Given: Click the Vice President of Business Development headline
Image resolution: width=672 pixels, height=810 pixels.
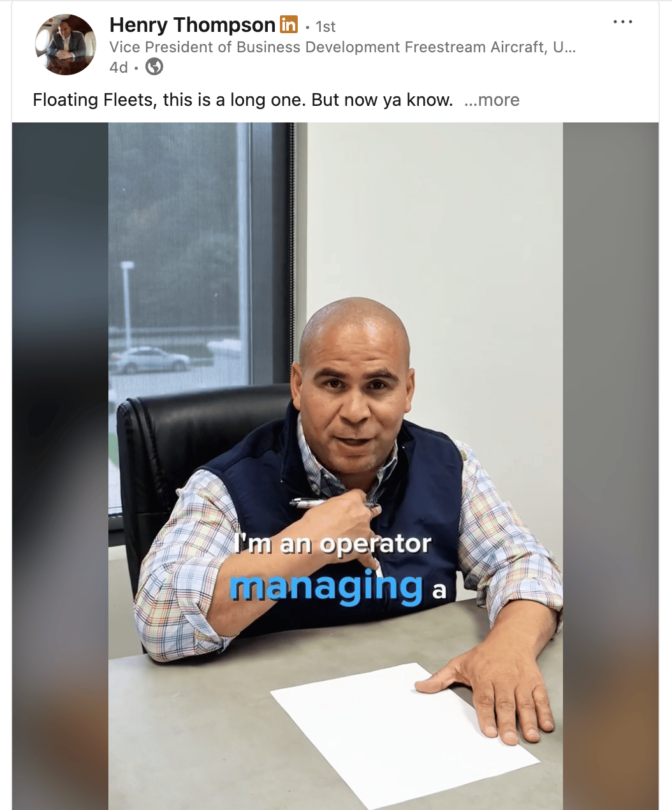Looking at the screenshot, I should tap(342, 47).
